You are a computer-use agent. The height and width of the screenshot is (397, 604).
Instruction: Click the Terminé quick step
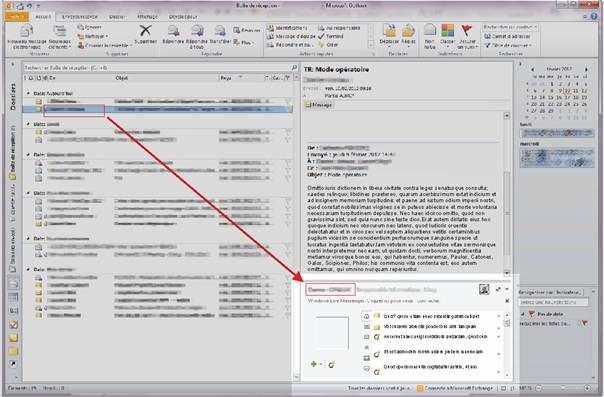point(331,36)
